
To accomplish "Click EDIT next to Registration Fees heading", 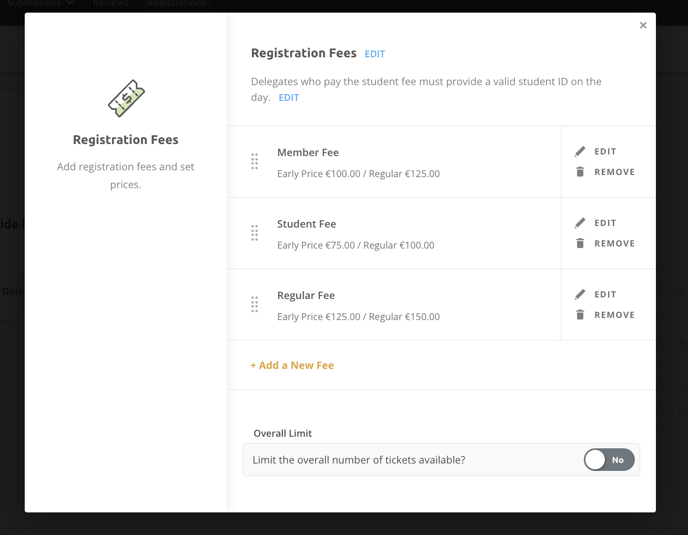I will click(375, 54).
